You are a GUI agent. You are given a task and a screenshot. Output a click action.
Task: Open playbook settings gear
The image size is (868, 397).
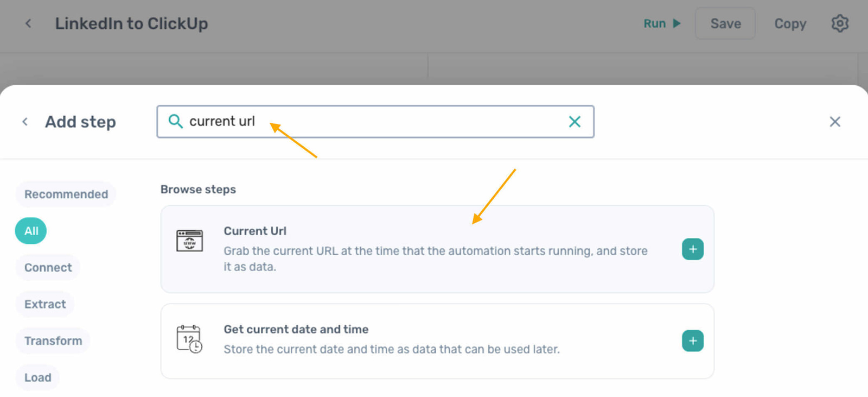coord(840,23)
